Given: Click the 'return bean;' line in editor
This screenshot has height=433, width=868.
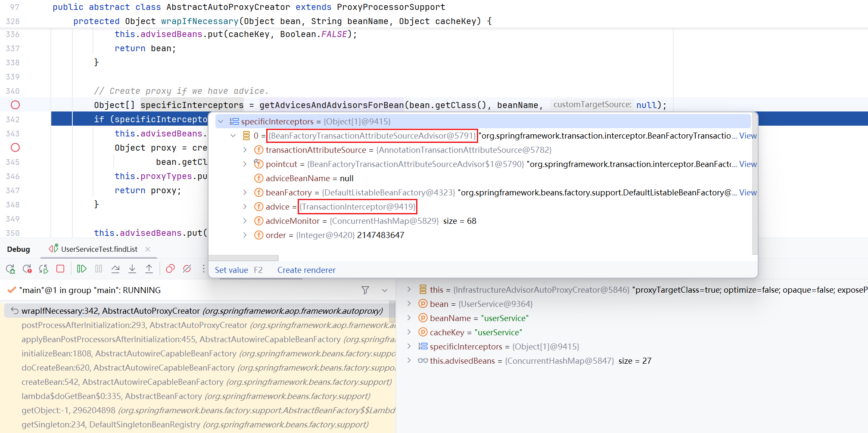Looking at the screenshot, I should (x=145, y=48).
